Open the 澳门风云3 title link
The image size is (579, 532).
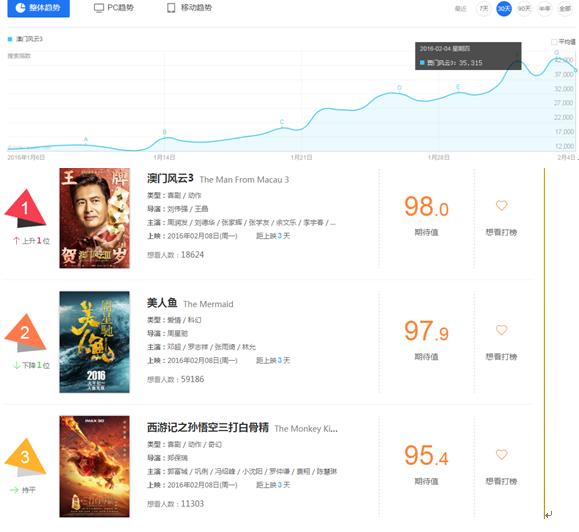(x=170, y=179)
